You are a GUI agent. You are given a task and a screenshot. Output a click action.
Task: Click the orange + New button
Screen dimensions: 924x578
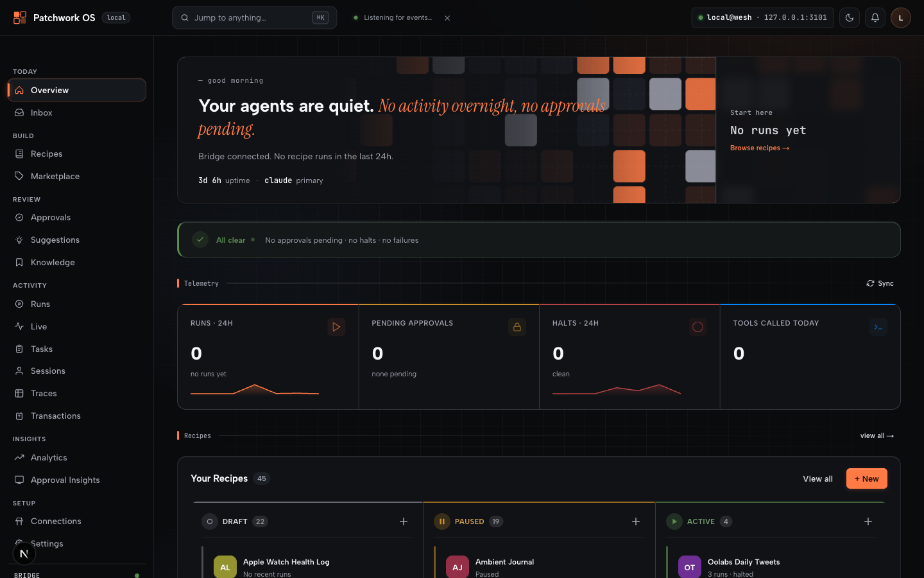point(866,478)
